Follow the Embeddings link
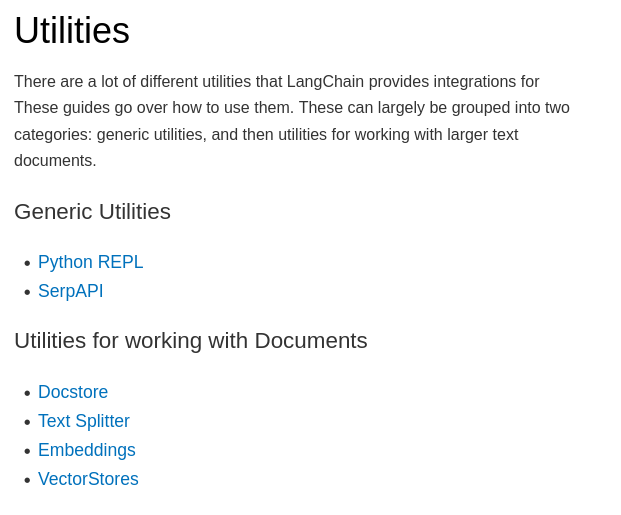Viewport: 621px width, 515px height. click(87, 450)
